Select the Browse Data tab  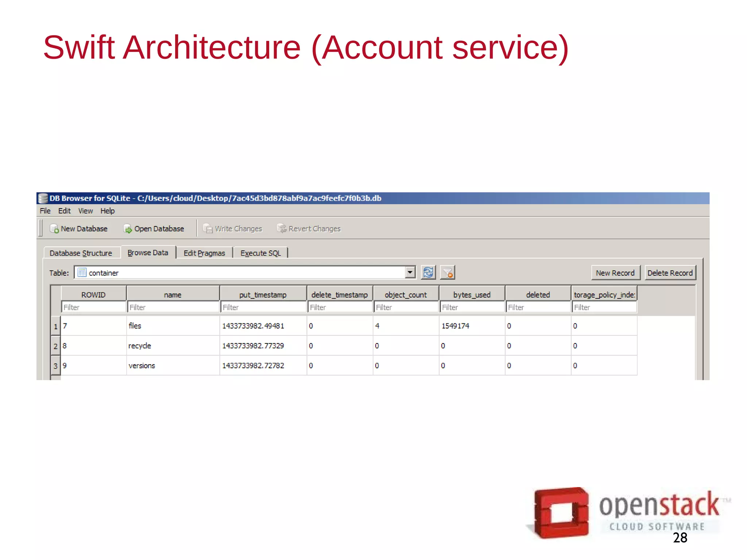(148, 252)
